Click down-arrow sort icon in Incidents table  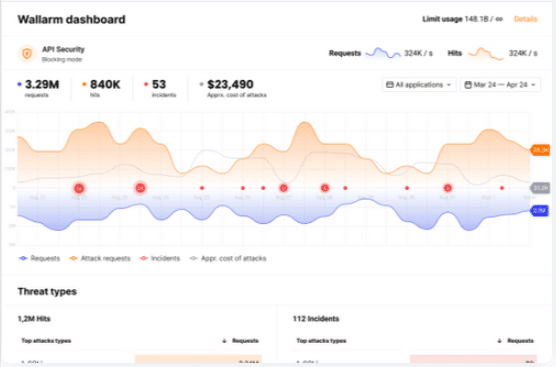pyautogui.click(x=499, y=341)
